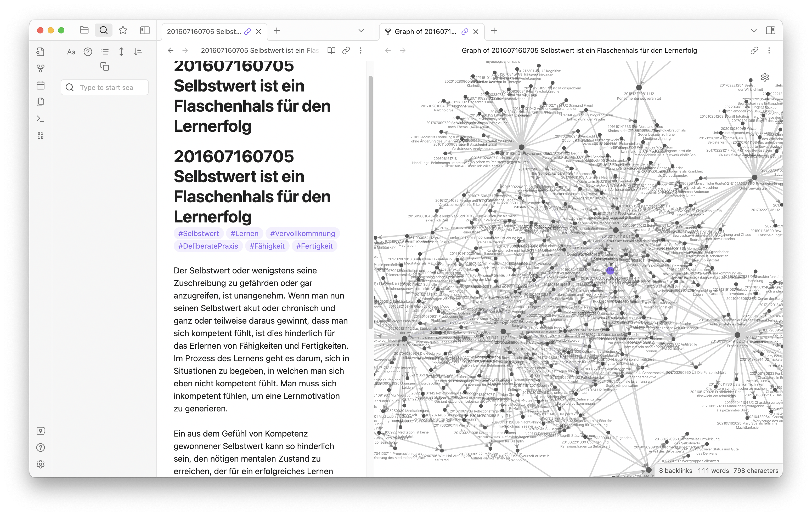Viewport: 812px width, 516px height.
Task: Click the linked-tab icon on the note tab
Action: 247,32
